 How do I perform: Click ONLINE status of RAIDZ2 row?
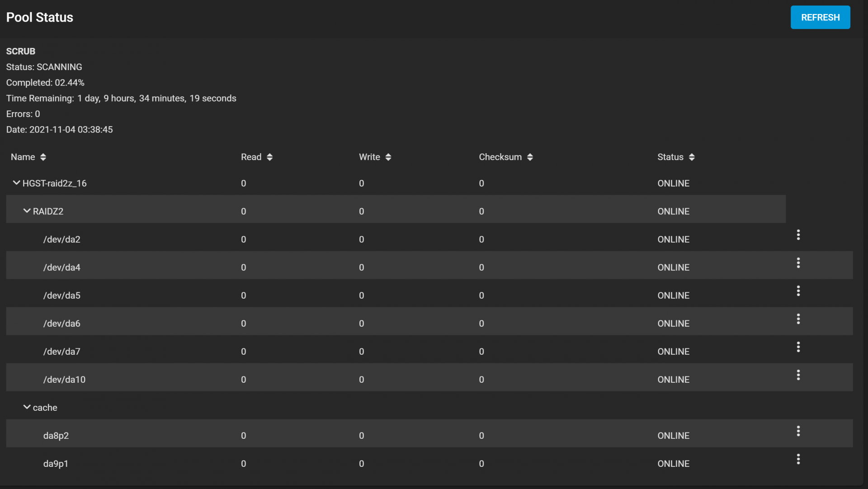click(673, 212)
